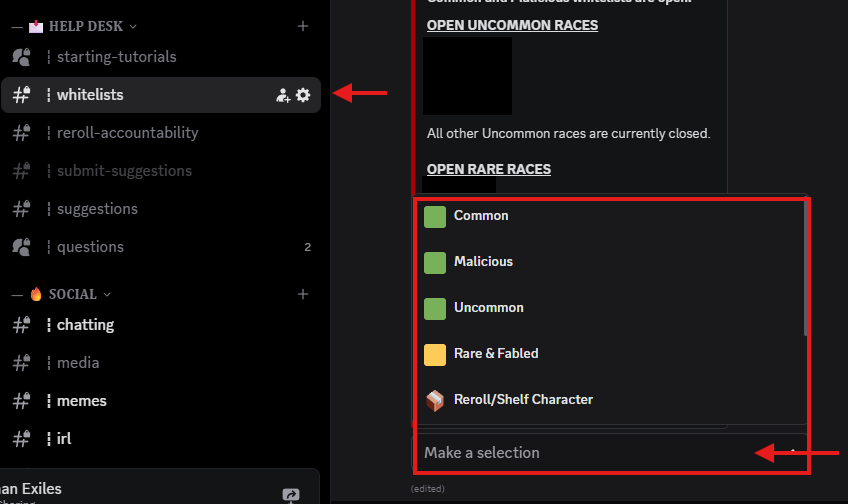Add a channel to HELP DESK category

click(x=303, y=26)
